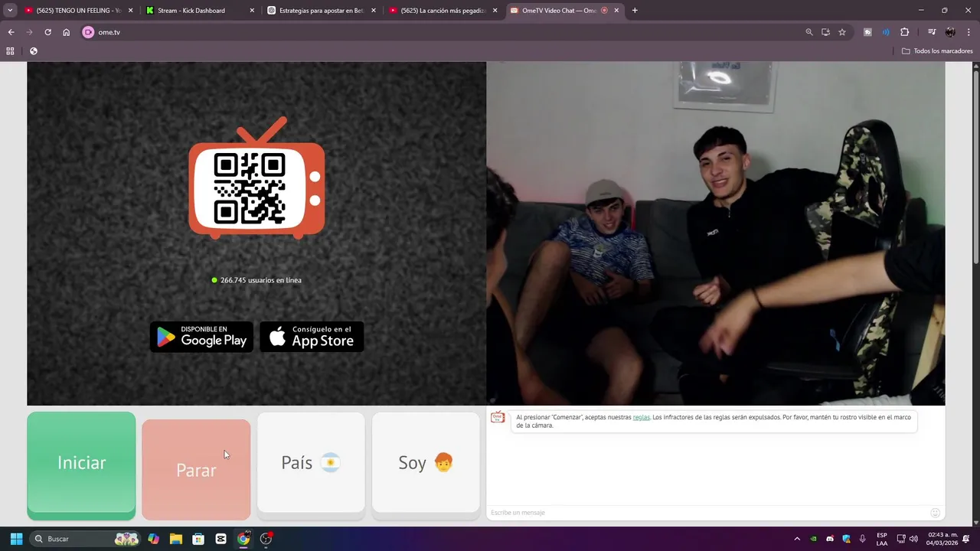This screenshot has height=551, width=980.
Task: Open the zoom magnifier in address bar
Action: (x=809, y=32)
